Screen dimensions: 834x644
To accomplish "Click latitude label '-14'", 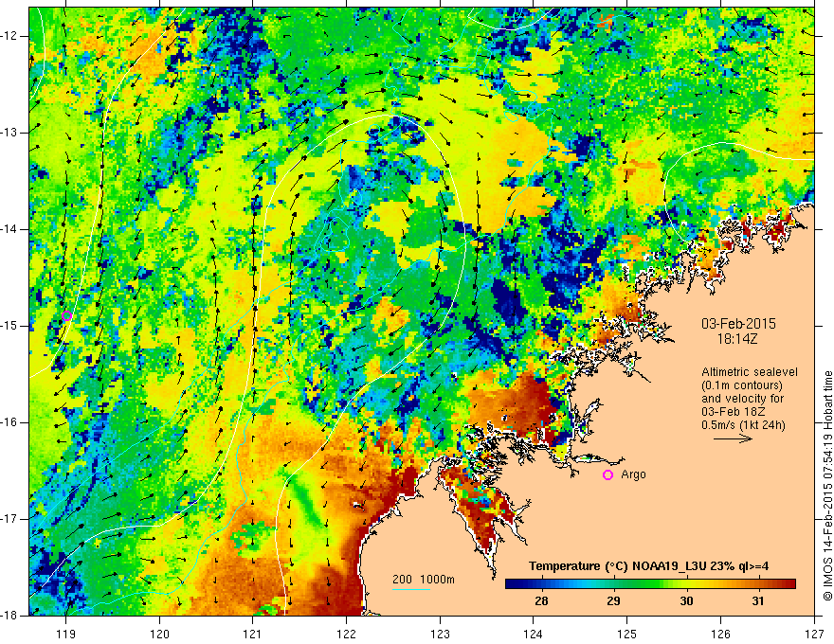I will coord(10,229).
